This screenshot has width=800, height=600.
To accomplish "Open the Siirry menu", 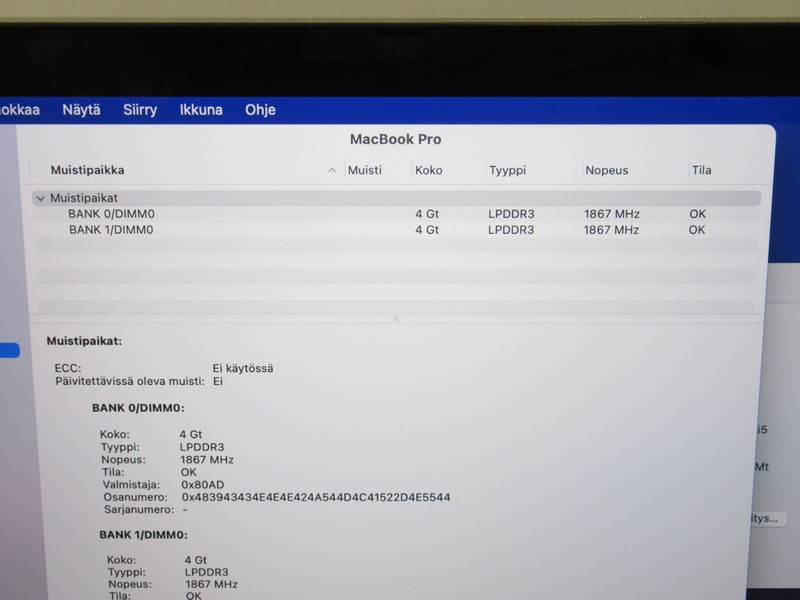I will click(140, 110).
